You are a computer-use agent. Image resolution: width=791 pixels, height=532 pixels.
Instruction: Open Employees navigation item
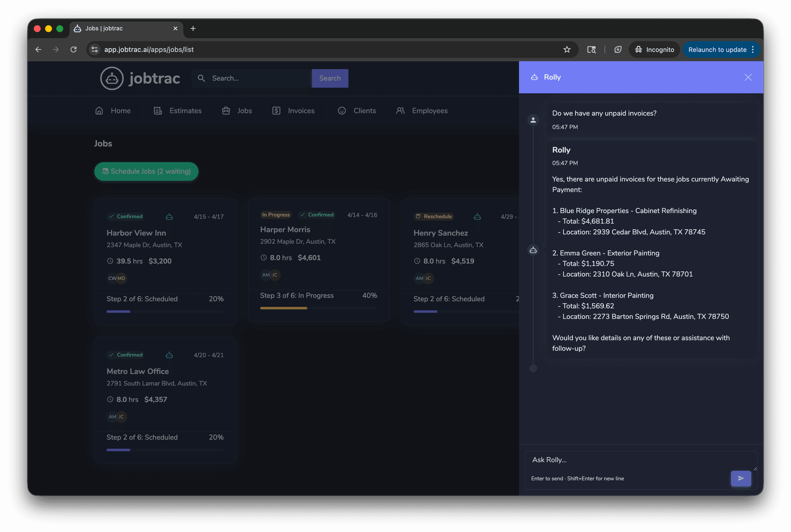point(422,111)
